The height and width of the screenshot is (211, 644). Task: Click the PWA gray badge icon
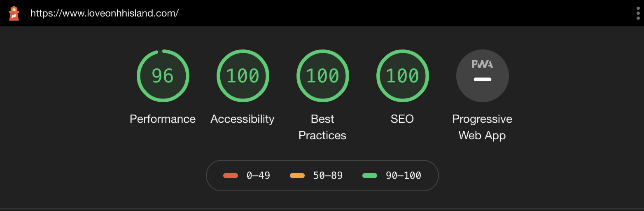click(x=483, y=76)
